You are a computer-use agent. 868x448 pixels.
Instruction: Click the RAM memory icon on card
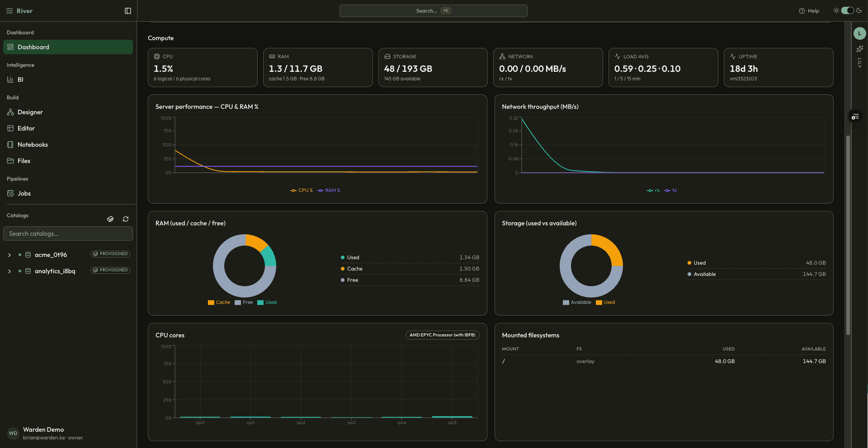point(272,56)
